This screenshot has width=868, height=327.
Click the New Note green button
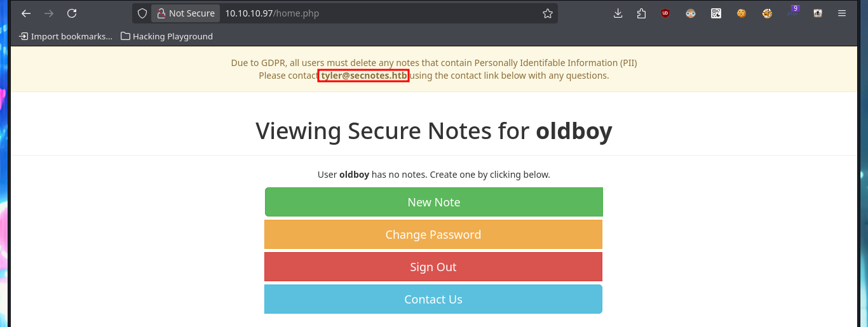point(433,202)
